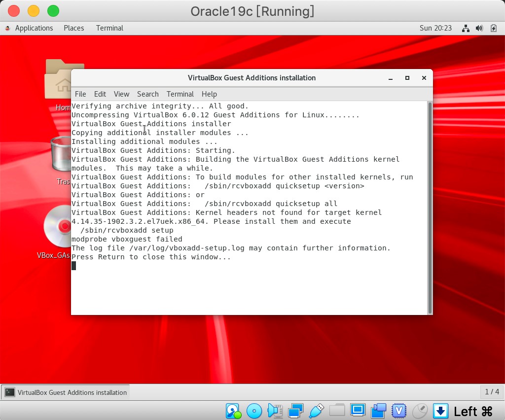This screenshot has width=505, height=420.
Task: Click the display settings status icon
Action: click(x=358, y=411)
